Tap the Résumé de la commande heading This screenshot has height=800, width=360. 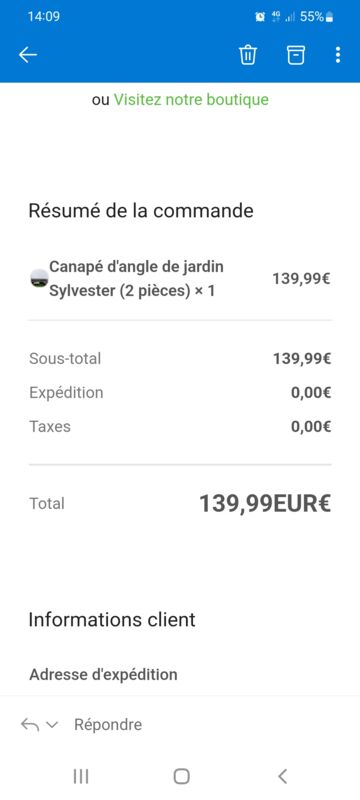141,210
